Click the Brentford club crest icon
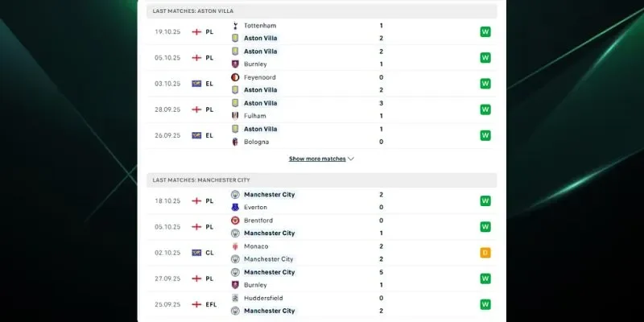The image size is (644, 322). point(235,221)
